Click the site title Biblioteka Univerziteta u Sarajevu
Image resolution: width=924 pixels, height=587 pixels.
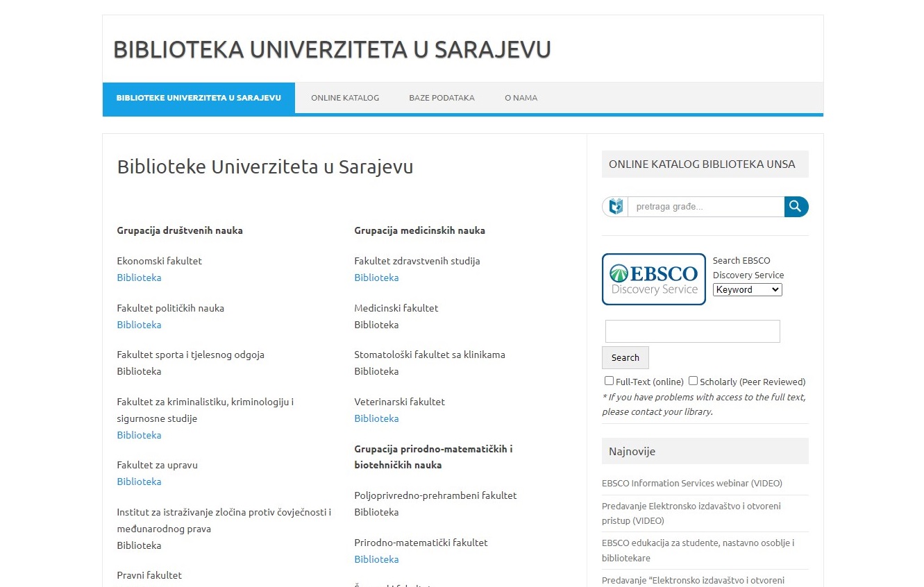coord(332,49)
